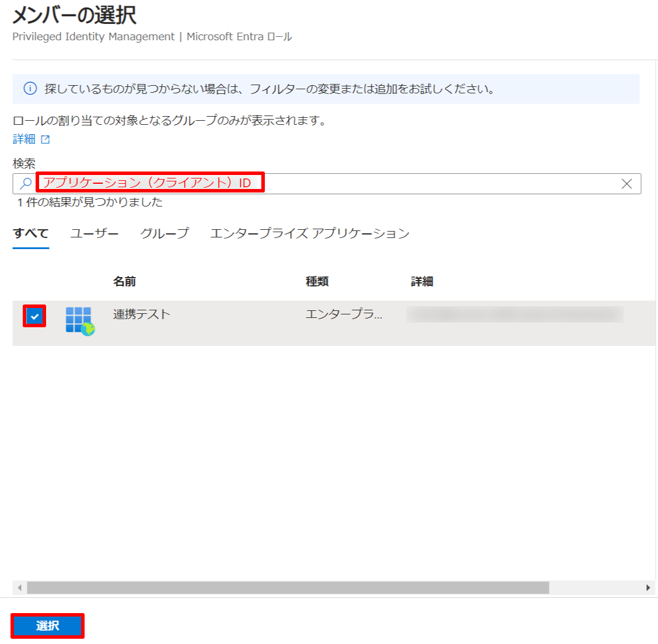
Task: Switch to the グループ tab
Action: click(x=164, y=233)
